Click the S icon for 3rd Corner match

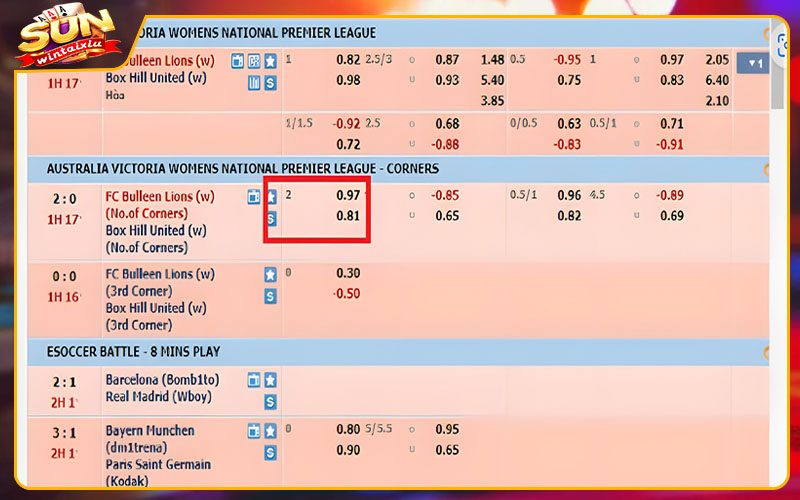click(270, 296)
